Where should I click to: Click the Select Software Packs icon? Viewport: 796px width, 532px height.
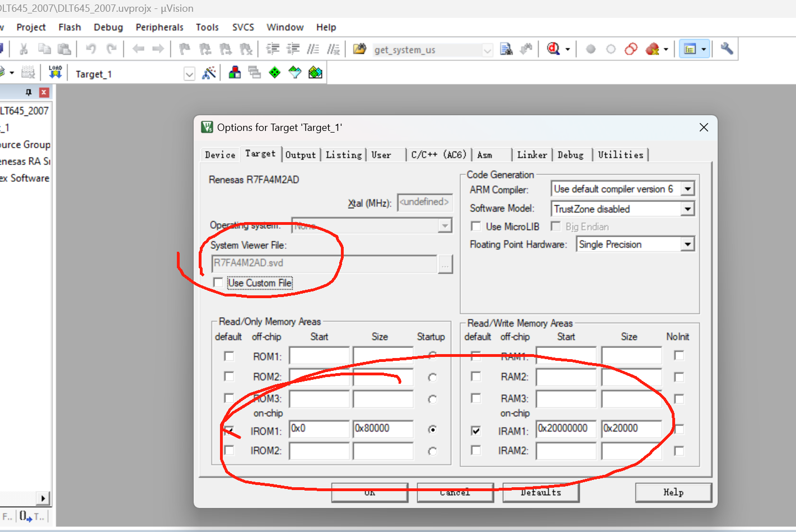[295, 72]
